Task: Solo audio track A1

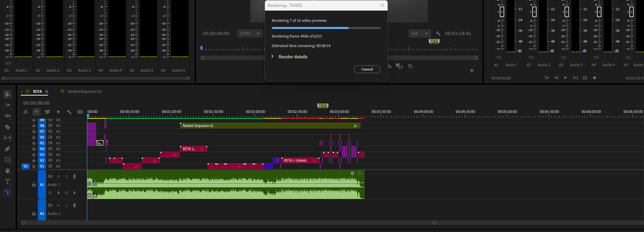Action: 66,176
